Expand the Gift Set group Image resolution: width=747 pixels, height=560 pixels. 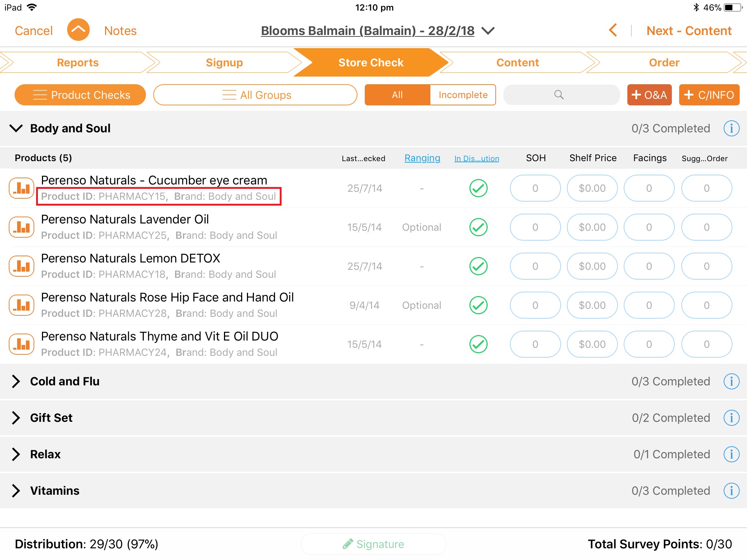tap(16, 418)
